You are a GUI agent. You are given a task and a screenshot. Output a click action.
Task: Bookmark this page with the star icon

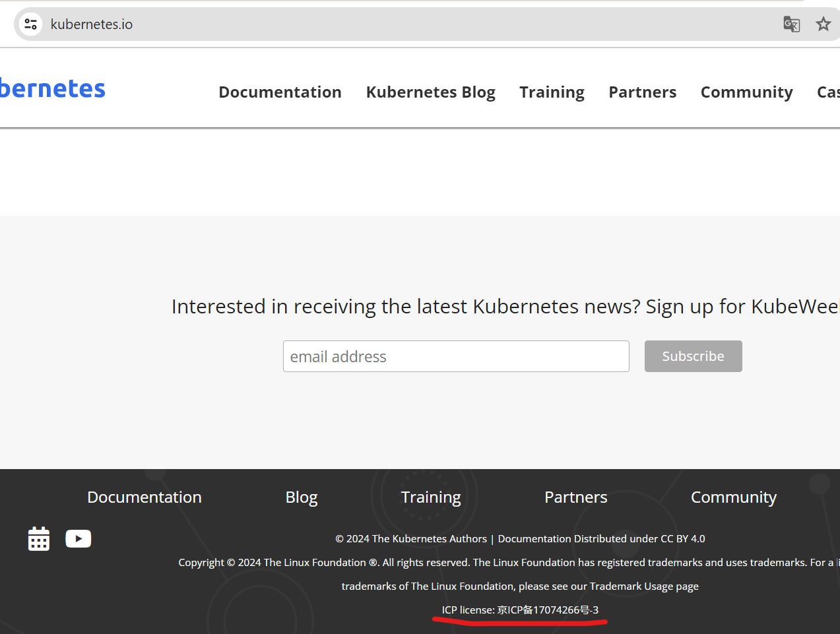tap(823, 24)
